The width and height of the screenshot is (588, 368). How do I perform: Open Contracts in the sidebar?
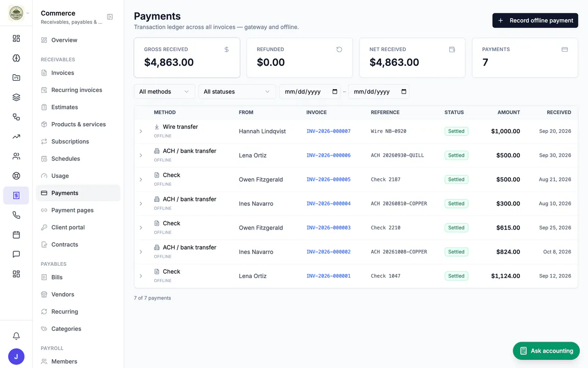(78, 244)
